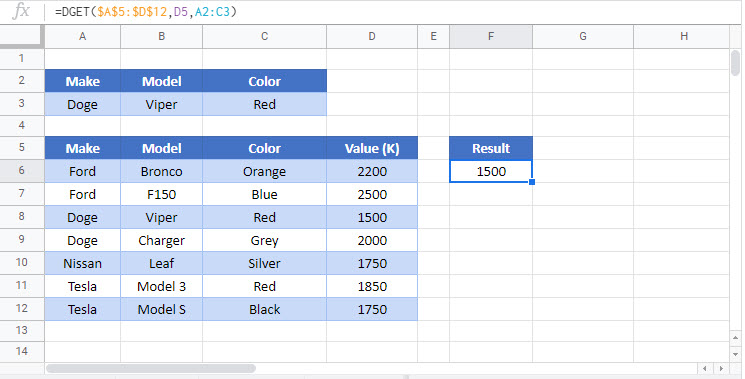745x379 pixels.
Task: Select column H header
Action: (x=684, y=37)
